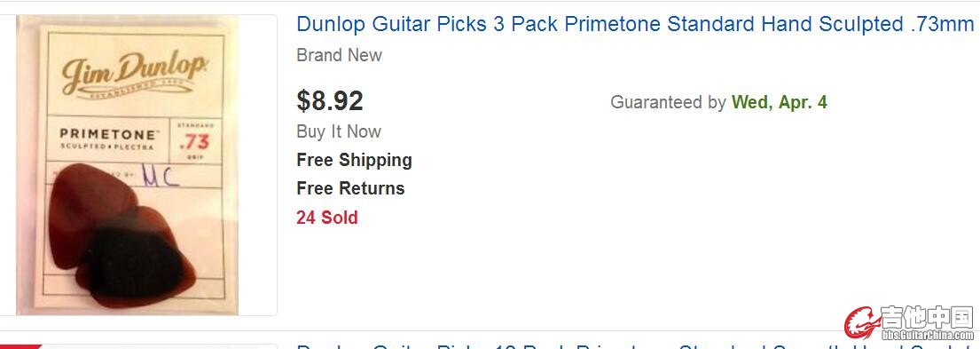Screen dimensions: 980x349
Task: Click the PRIMETONE text on the package
Action: [x=107, y=134]
